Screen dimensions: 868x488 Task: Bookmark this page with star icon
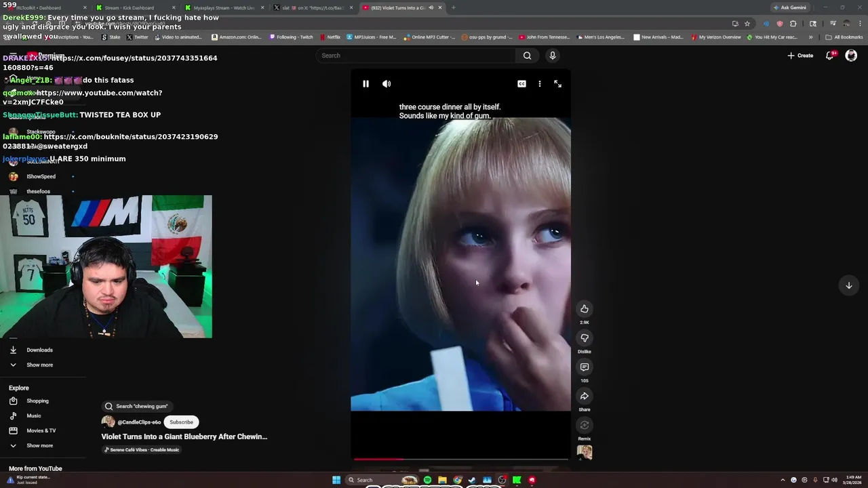[747, 24]
